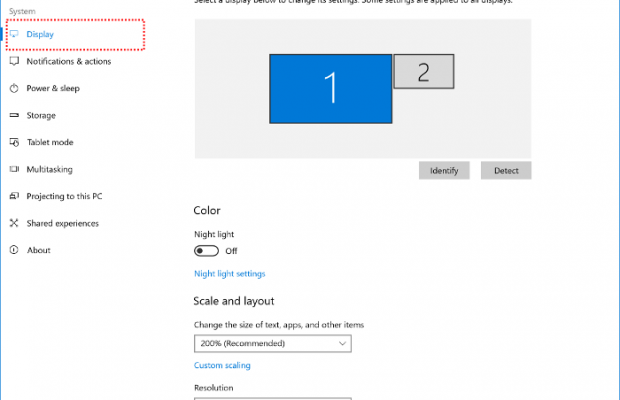Toggle the Night light switch
The width and height of the screenshot is (620, 400).
coord(206,251)
